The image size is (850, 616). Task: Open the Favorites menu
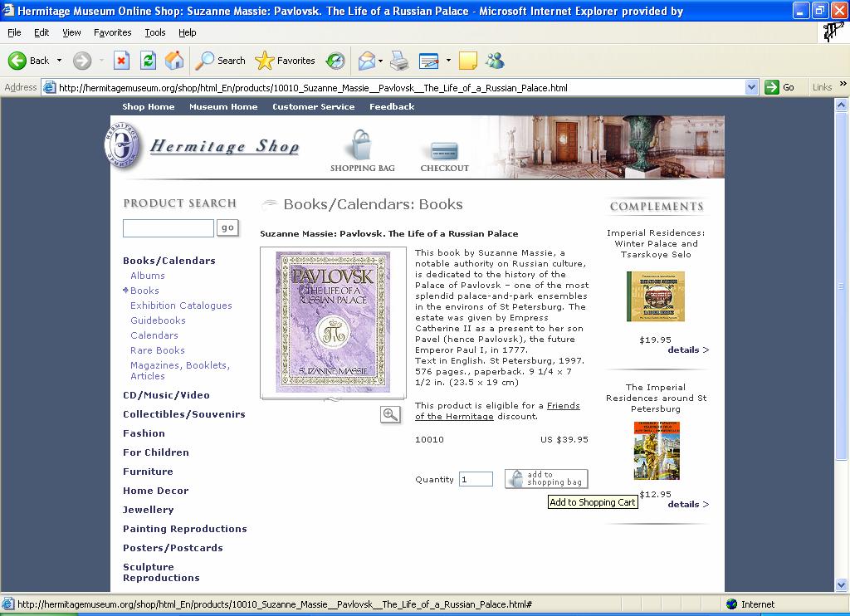[112, 32]
